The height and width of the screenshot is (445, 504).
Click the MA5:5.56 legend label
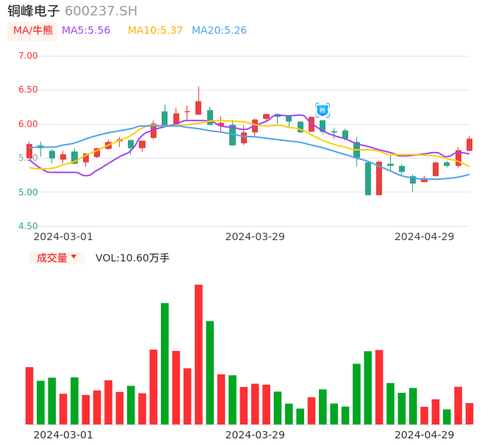coord(86,31)
